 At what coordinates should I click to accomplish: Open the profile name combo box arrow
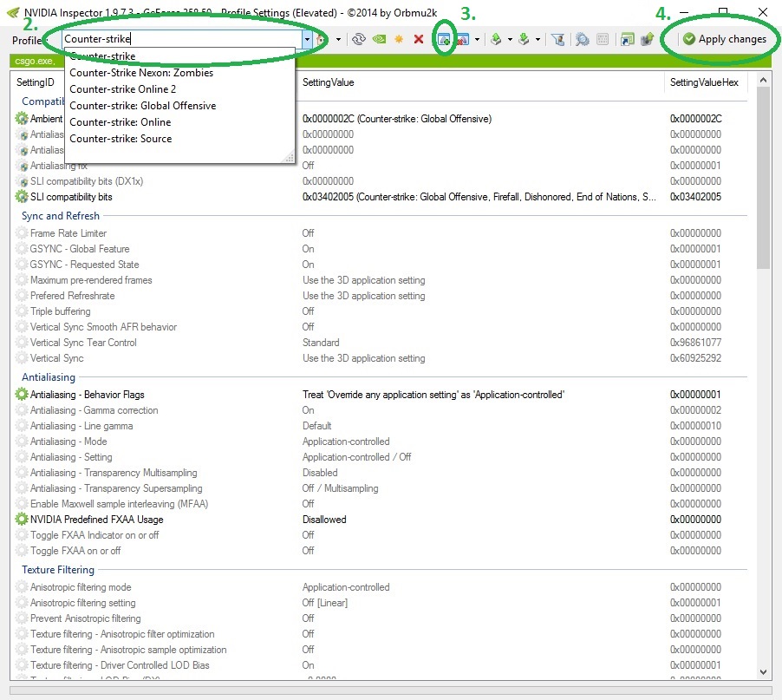pyautogui.click(x=307, y=39)
